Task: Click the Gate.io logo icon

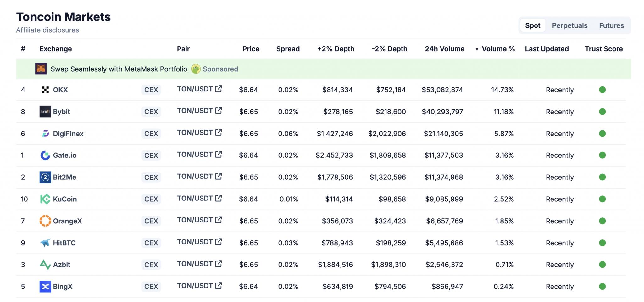Action: point(45,155)
